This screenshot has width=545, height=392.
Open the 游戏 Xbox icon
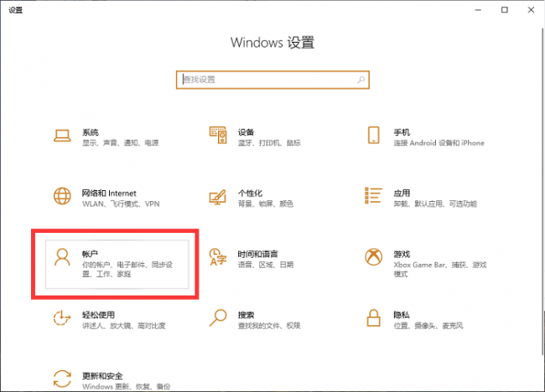point(374,257)
